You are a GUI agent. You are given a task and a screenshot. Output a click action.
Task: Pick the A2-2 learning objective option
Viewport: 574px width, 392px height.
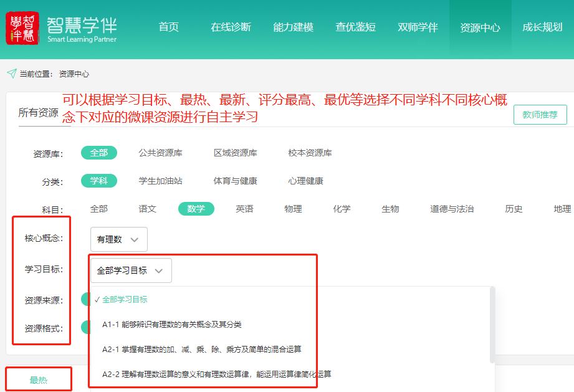pos(216,375)
